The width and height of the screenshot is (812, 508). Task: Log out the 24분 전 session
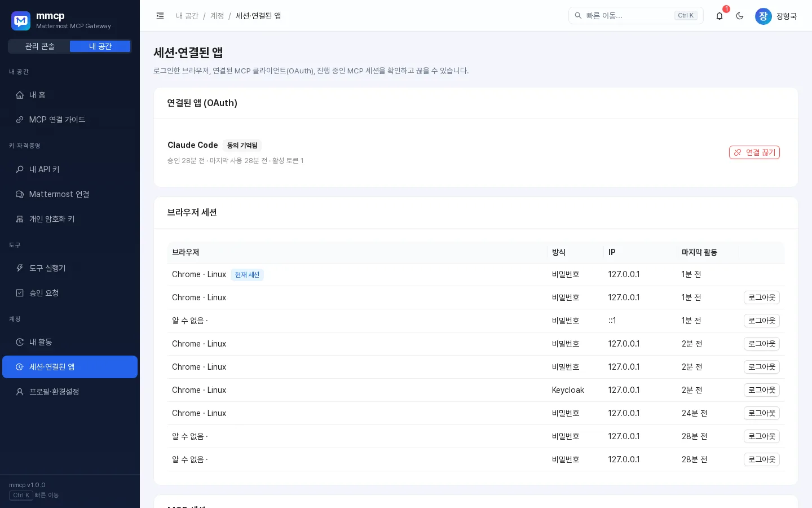coord(762,413)
